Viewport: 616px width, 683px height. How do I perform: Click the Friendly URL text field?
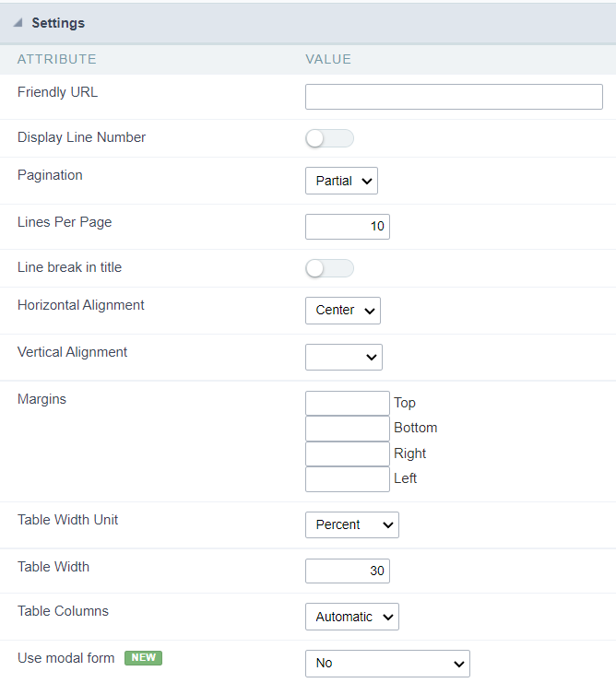454,97
